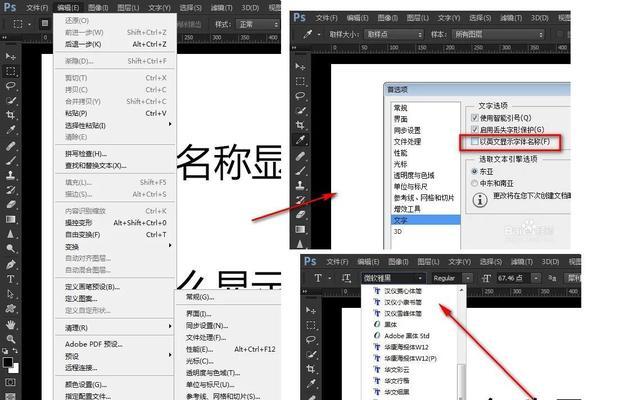This screenshot has width=624, height=400.
Task: Open 预设 submenu entry in Edit menu
Action: 115,356
